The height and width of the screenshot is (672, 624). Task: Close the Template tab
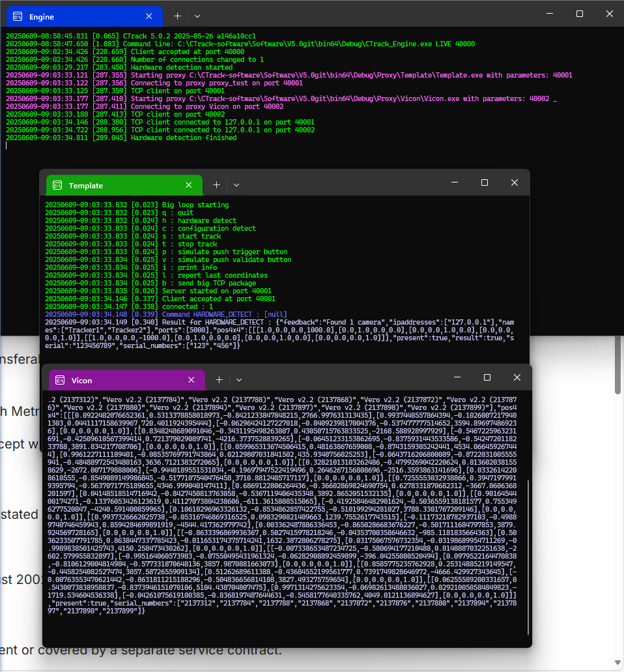(x=189, y=186)
